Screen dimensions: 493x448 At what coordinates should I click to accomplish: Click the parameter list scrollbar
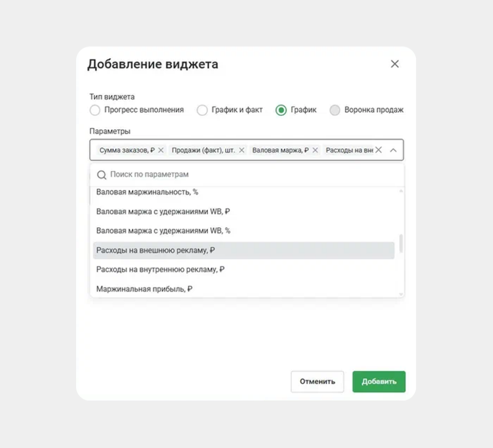(401, 241)
